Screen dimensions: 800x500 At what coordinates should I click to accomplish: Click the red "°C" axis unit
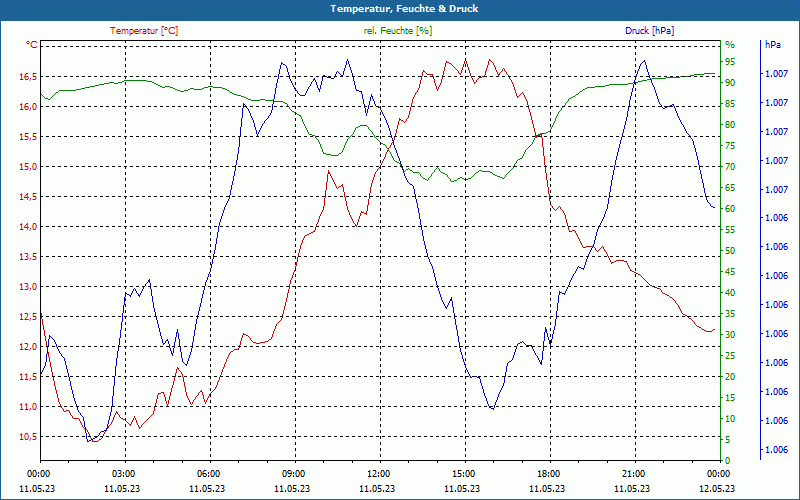point(32,45)
